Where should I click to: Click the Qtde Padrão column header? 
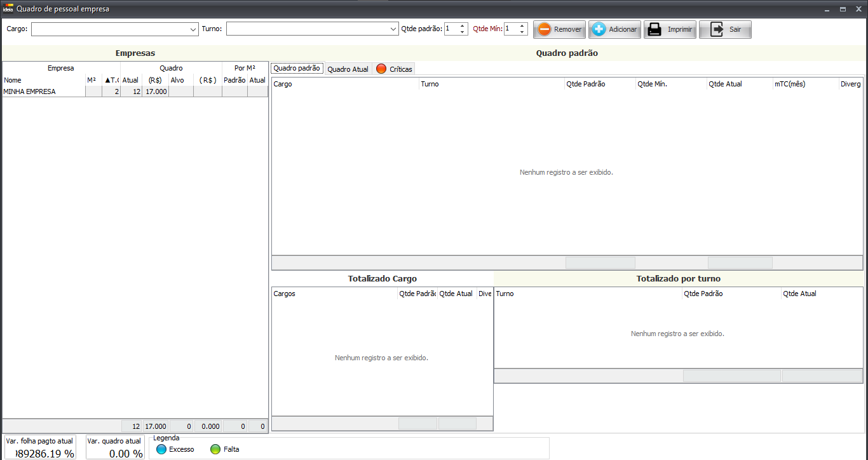click(x=599, y=84)
